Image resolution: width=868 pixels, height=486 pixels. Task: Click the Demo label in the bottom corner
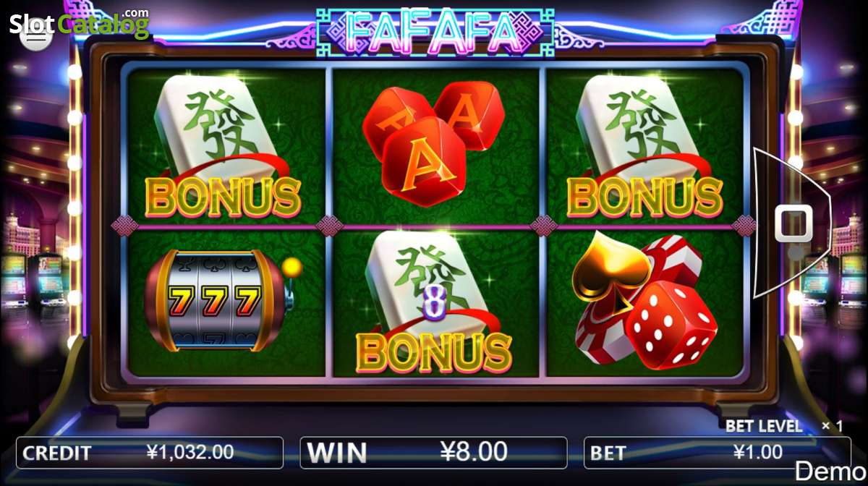pyautogui.click(x=831, y=471)
